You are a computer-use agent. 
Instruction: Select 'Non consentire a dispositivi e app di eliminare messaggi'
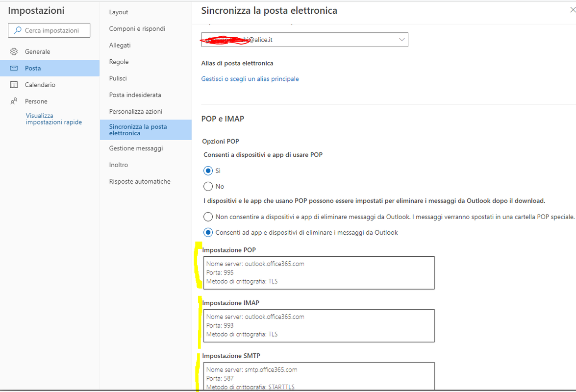[208, 217]
